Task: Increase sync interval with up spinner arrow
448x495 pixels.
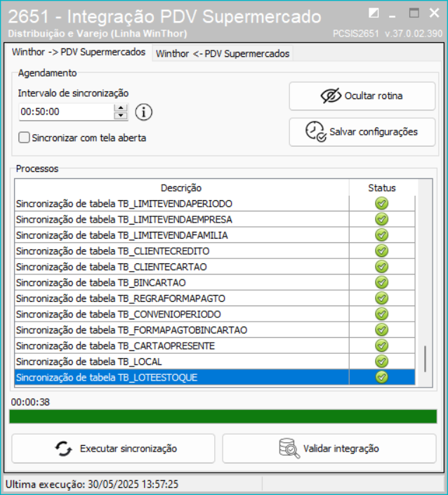Action: coord(121,108)
